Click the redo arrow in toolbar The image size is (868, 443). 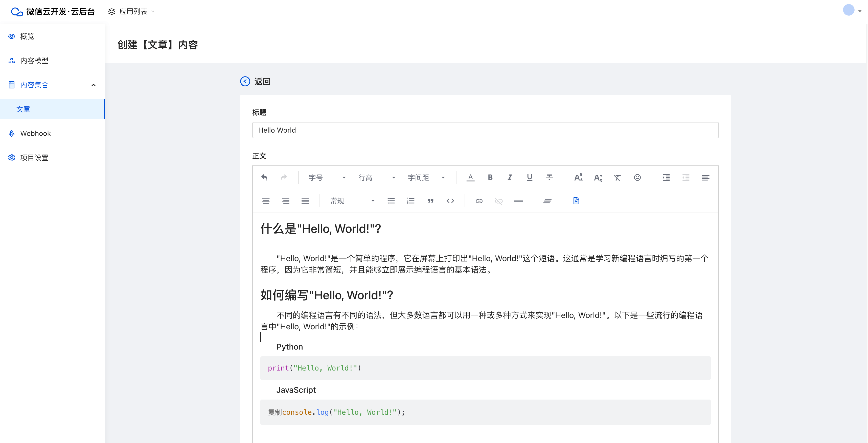pos(284,177)
